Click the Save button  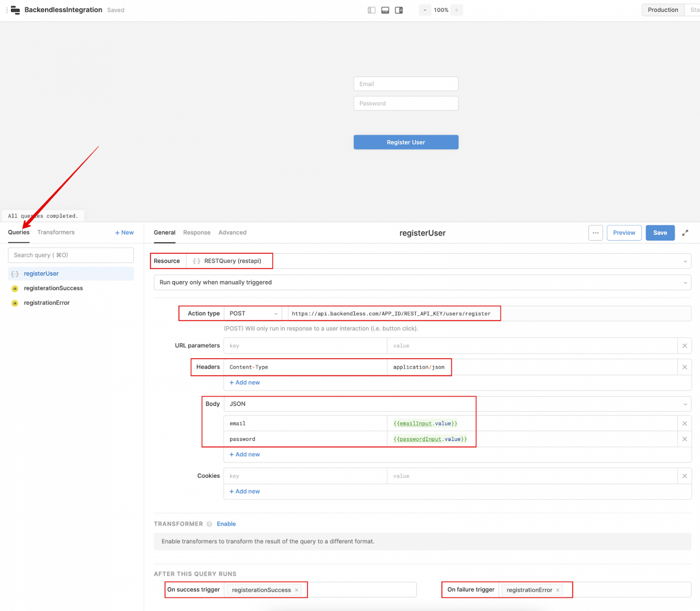click(660, 233)
